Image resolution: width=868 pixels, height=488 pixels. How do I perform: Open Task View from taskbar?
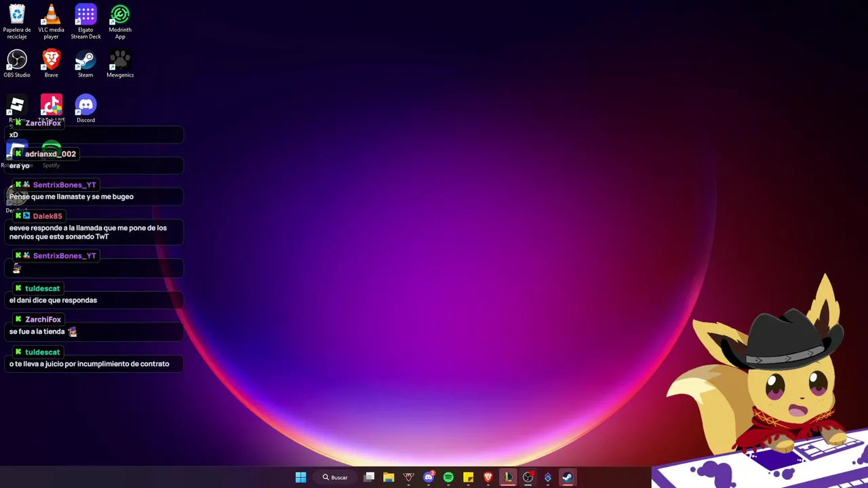(369, 477)
